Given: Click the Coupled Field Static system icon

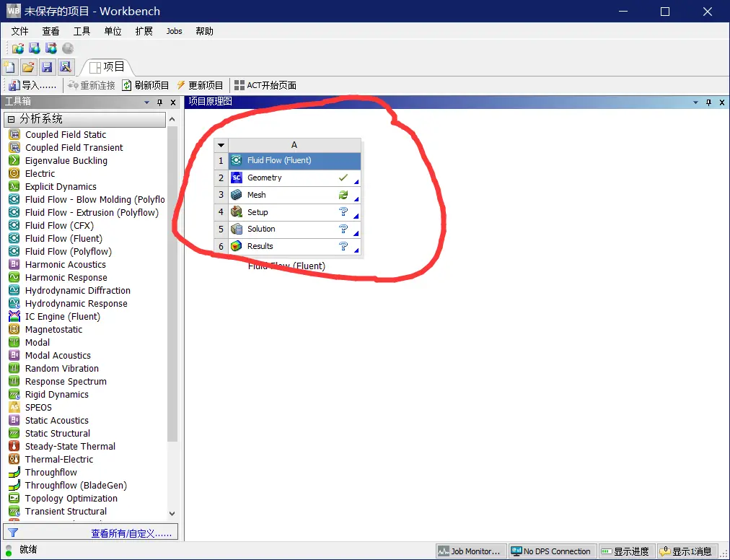Looking at the screenshot, I should pos(14,135).
